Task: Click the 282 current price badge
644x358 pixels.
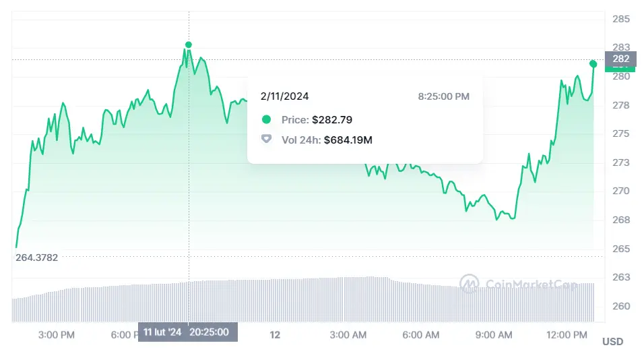Action: (x=620, y=60)
